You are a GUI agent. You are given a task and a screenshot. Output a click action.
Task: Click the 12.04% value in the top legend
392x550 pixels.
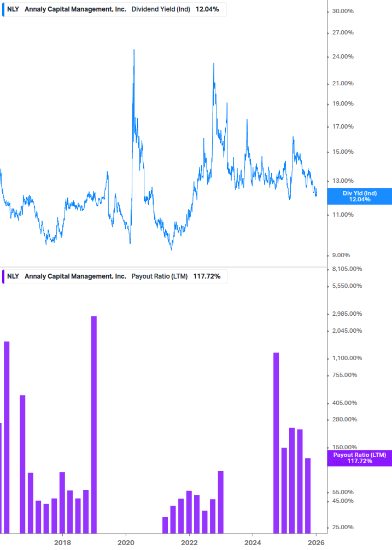tap(207, 9)
